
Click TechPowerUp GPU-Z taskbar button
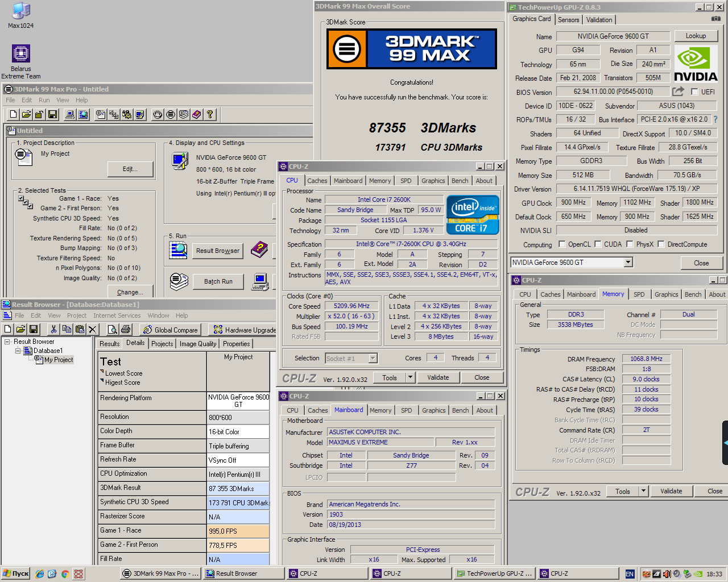(x=494, y=574)
